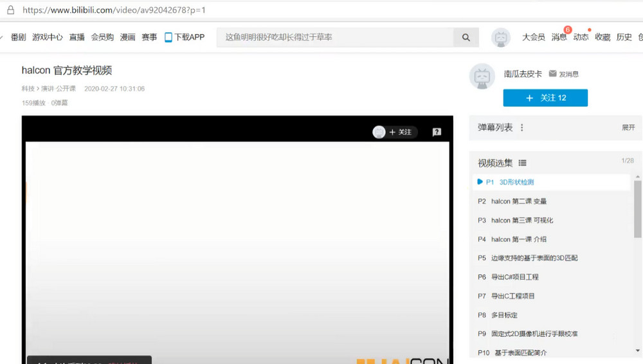
Task: Click the blue 关注 12 button
Action: tap(545, 98)
